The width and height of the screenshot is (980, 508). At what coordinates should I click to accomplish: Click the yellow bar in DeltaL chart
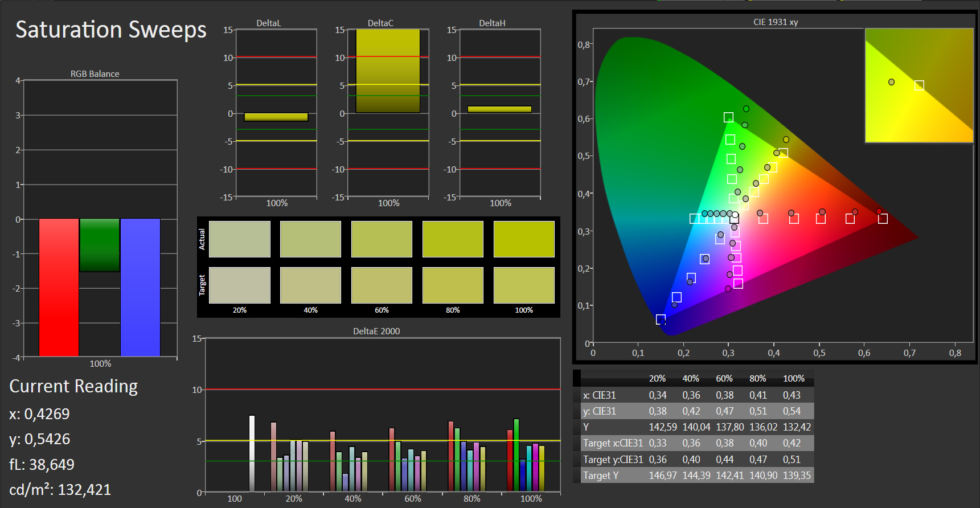point(276,117)
